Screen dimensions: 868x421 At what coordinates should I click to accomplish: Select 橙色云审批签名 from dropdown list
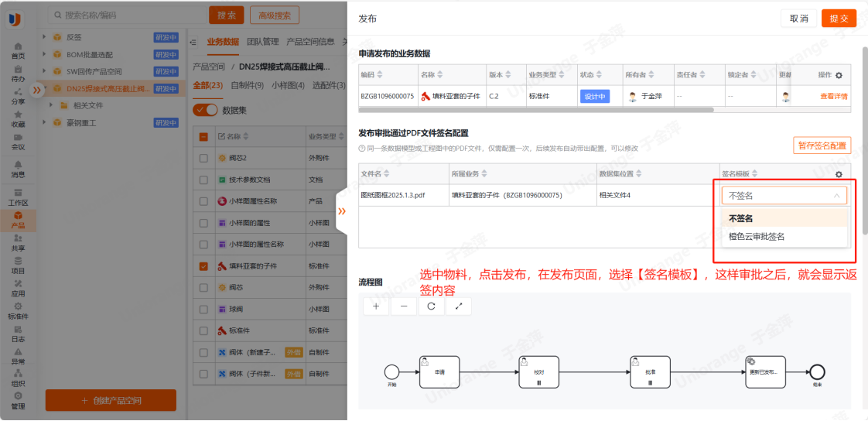(x=757, y=236)
